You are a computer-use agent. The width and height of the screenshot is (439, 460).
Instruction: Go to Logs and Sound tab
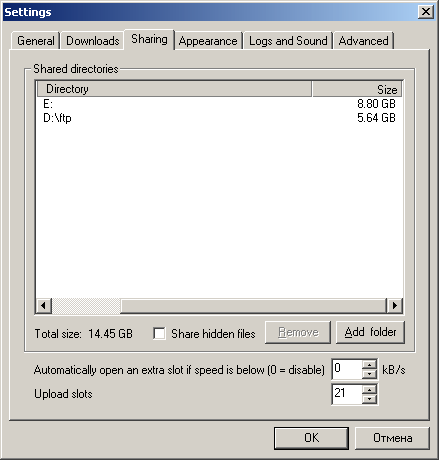coord(288,41)
